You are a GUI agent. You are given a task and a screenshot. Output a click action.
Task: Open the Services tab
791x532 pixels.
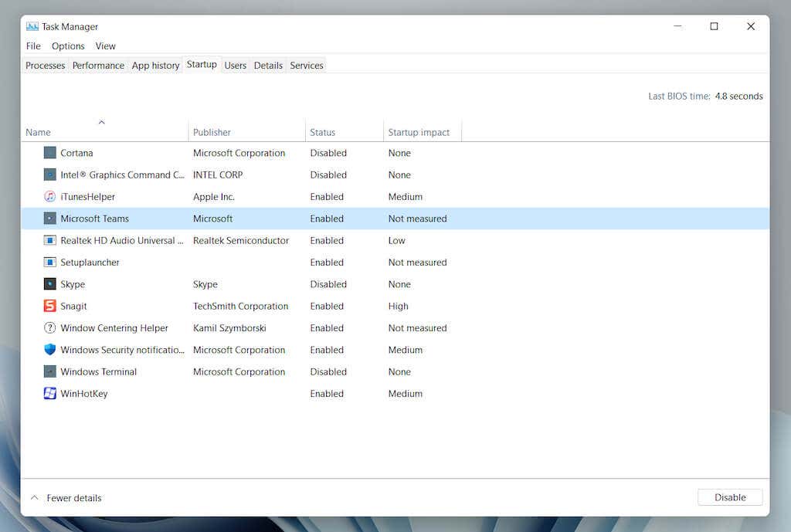(x=306, y=66)
